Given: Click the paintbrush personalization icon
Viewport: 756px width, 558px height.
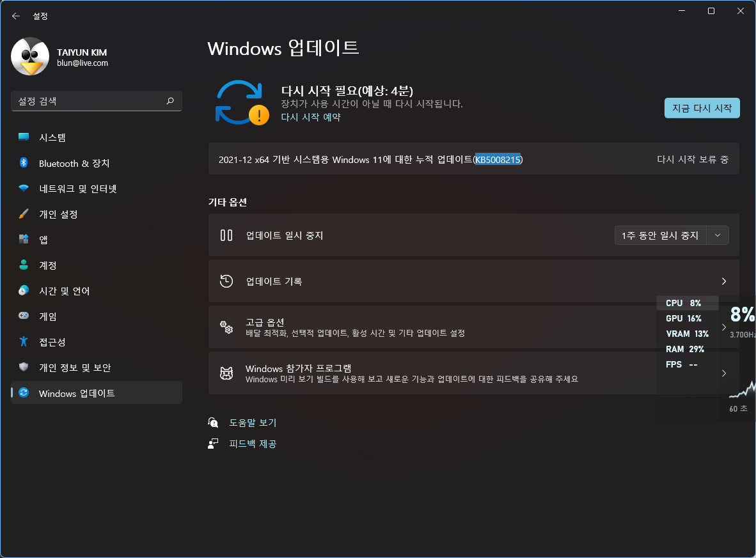Looking at the screenshot, I should [x=24, y=213].
